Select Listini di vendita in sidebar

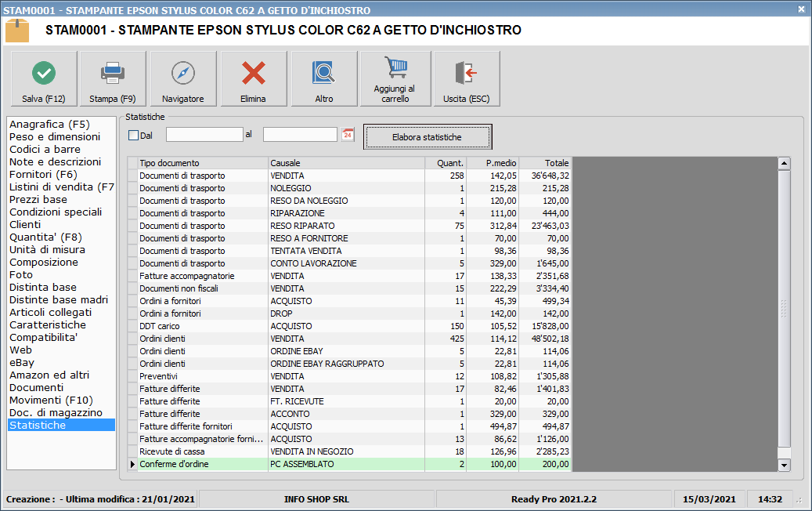pyautogui.click(x=62, y=187)
